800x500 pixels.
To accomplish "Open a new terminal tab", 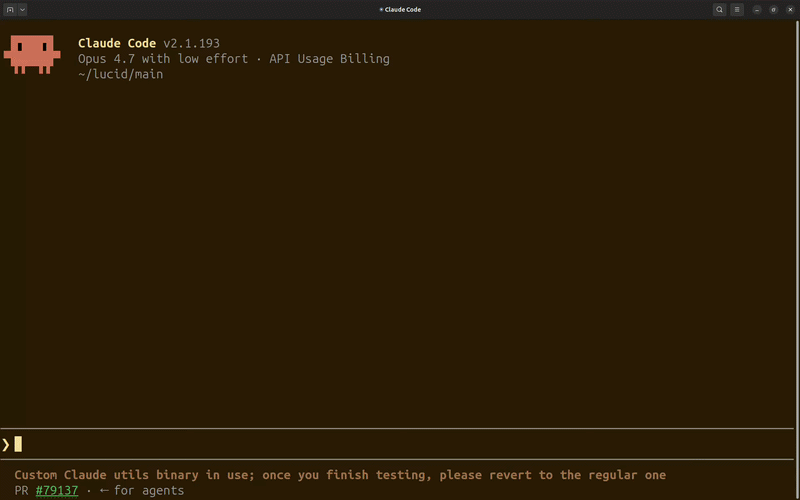I will [10, 10].
